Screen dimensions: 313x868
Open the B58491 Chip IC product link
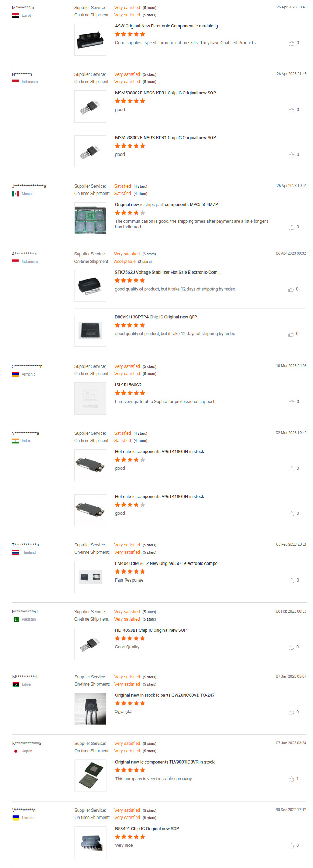tap(147, 829)
